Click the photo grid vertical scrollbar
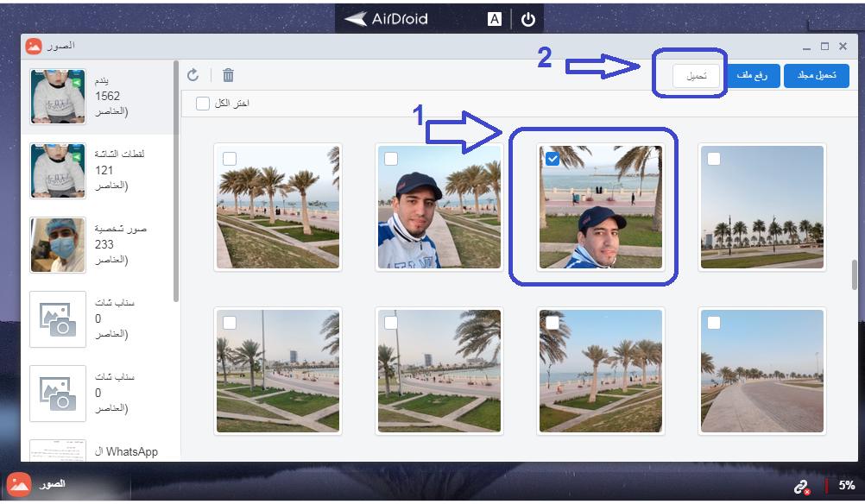The width and height of the screenshot is (865, 504). 855,274
